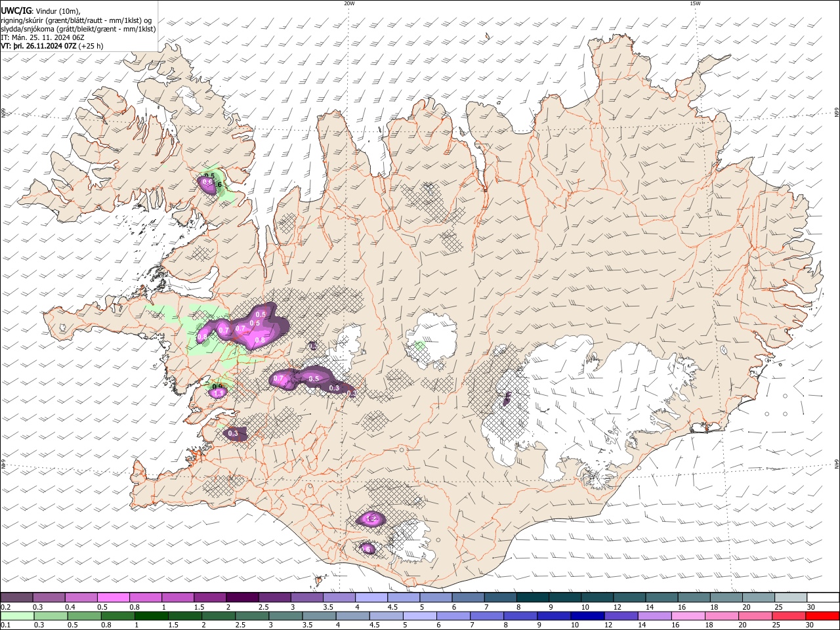Click the '0.2' label in the upper legend row
The image size is (840, 630).
point(5,607)
